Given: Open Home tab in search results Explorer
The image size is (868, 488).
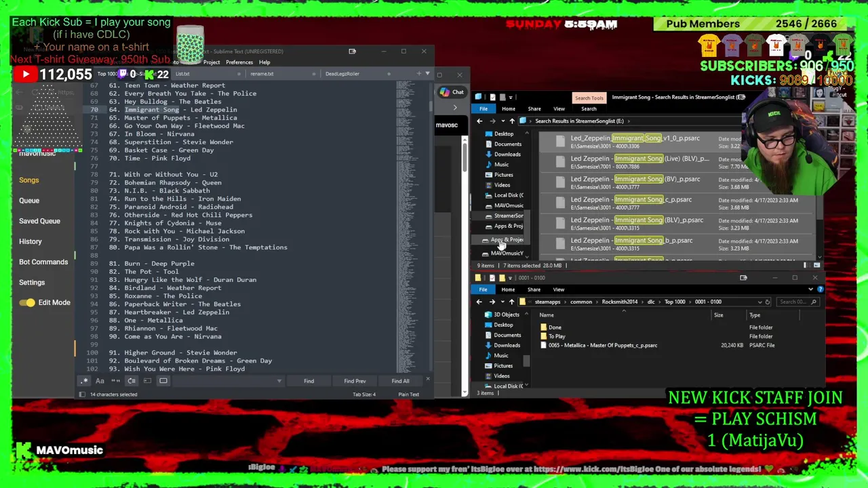Looking at the screenshot, I should coord(508,108).
